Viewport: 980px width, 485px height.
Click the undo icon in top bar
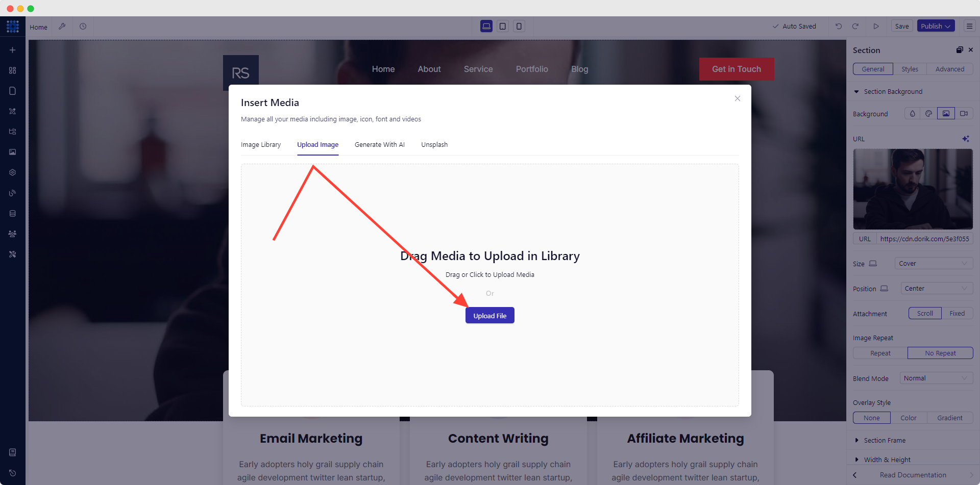[839, 27]
